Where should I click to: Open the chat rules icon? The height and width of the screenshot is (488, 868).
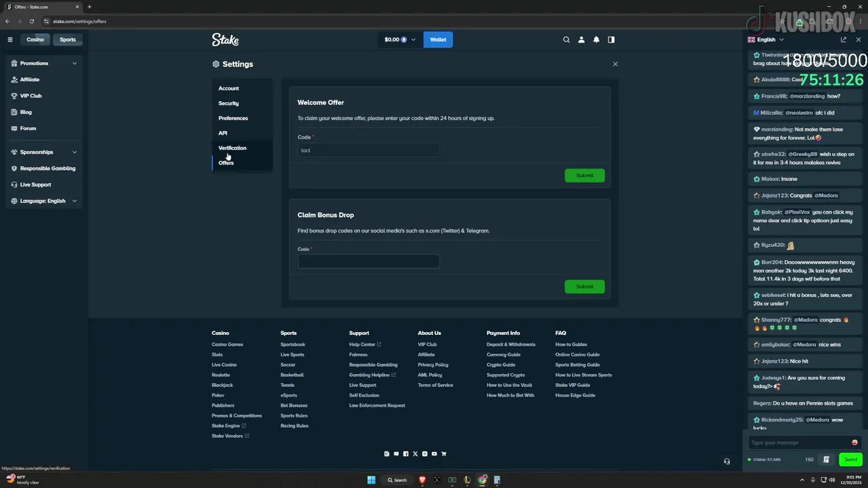(826, 460)
